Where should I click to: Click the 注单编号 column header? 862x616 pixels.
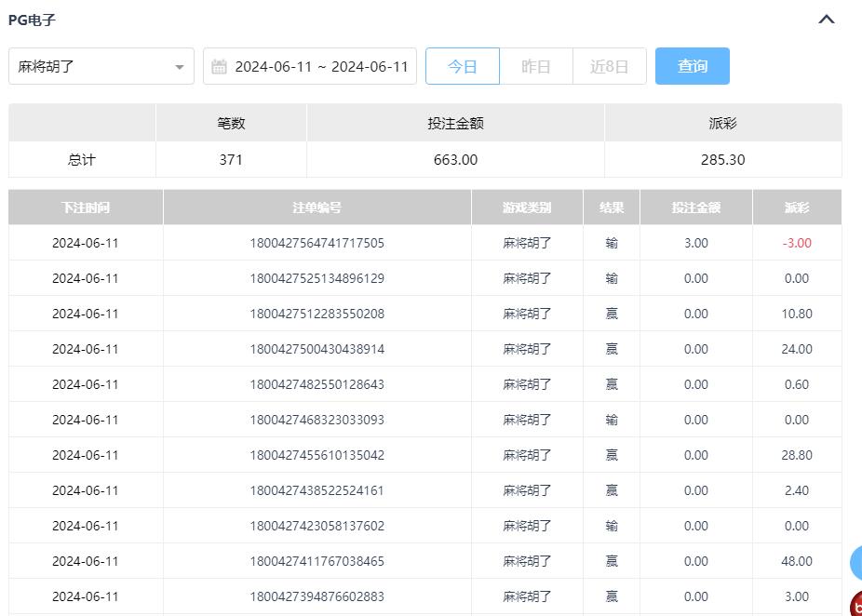point(317,208)
